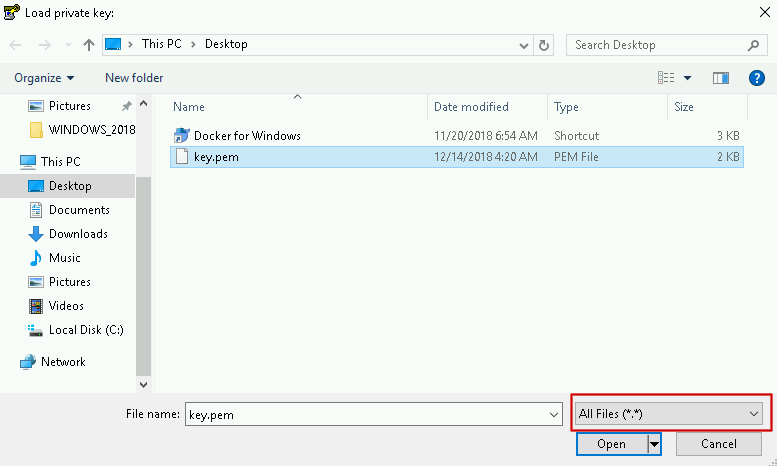Screen dimensions: 777x466
Task: Click the Refresh icon in address bar
Action: (x=544, y=45)
